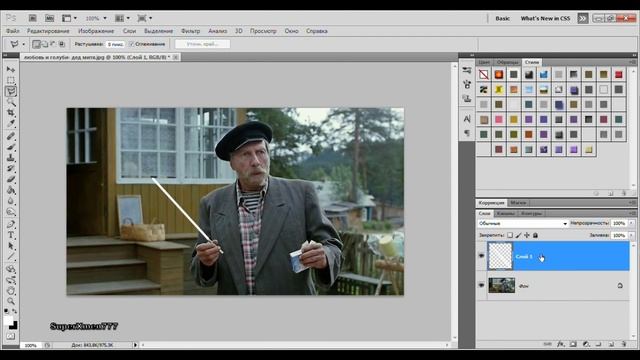This screenshot has width=640, height=360.
Task: Open the Character panel icon in the dock
Action: pos(467,119)
